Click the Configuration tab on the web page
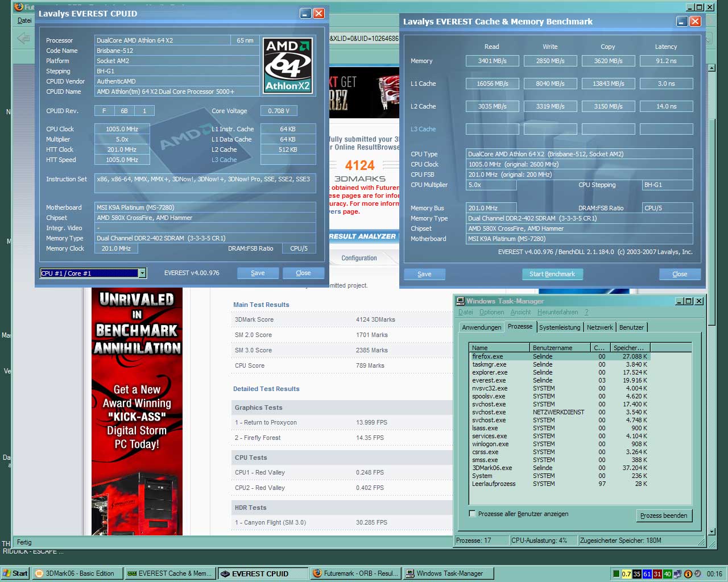 click(x=359, y=258)
